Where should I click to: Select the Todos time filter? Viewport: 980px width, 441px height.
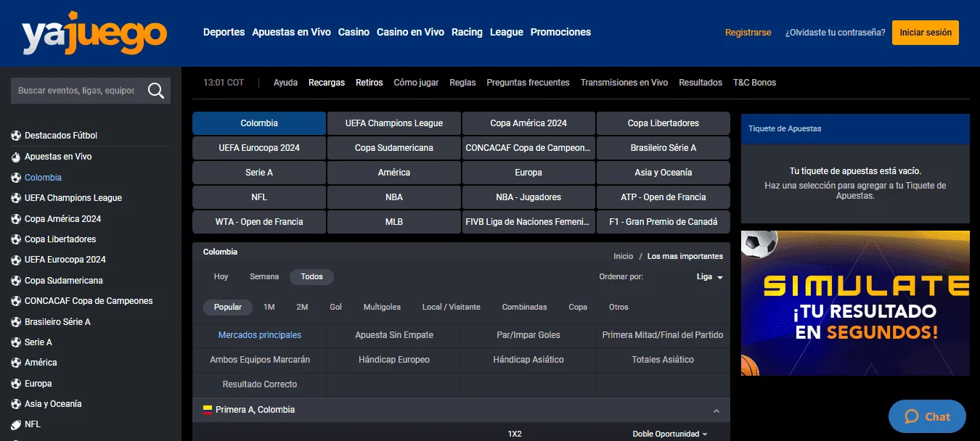click(311, 276)
